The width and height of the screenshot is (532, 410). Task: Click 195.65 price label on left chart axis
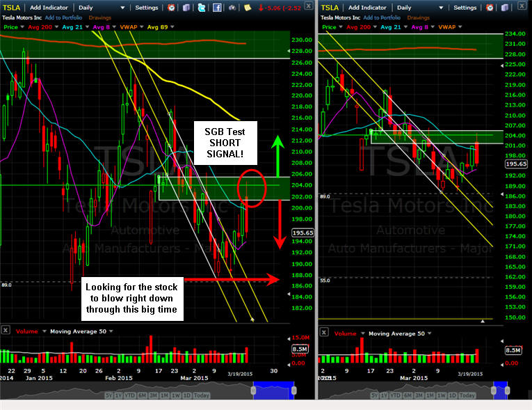pos(303,232)
